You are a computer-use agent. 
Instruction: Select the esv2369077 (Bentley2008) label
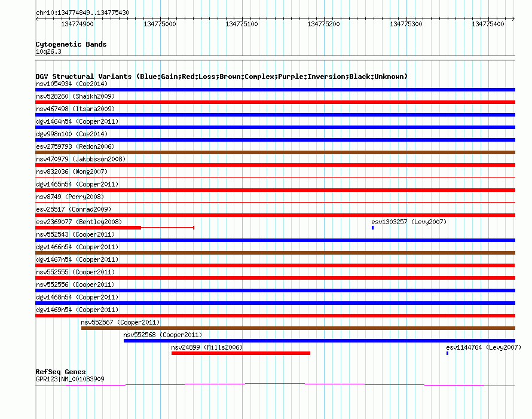click(x=79, y=222)
